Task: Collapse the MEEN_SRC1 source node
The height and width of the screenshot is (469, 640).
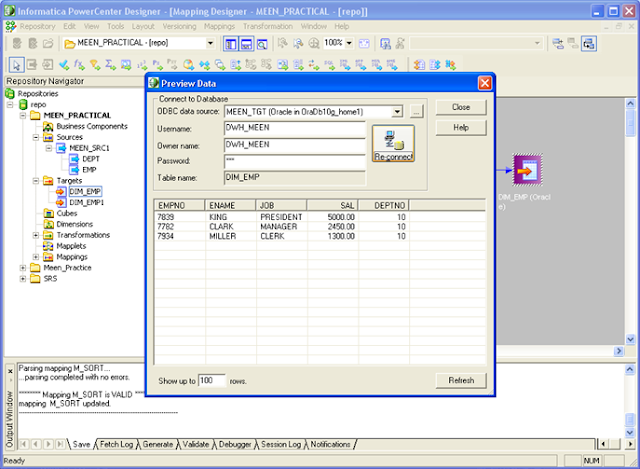Action: [x=49, y=148]
